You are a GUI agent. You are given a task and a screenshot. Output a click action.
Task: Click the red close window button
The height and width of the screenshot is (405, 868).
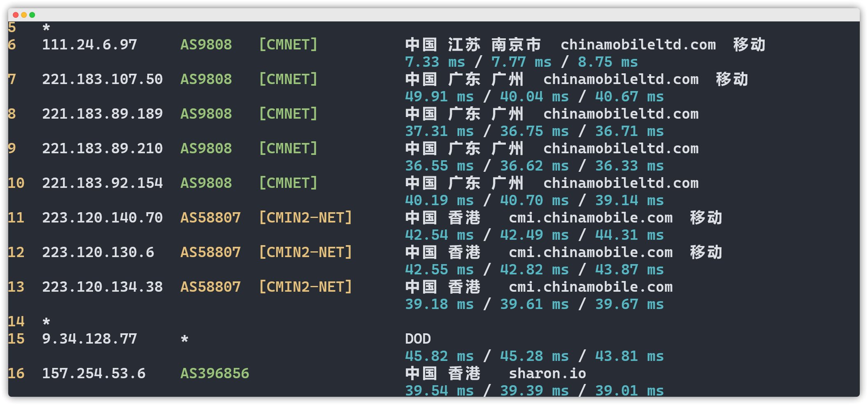click(16, 15)
